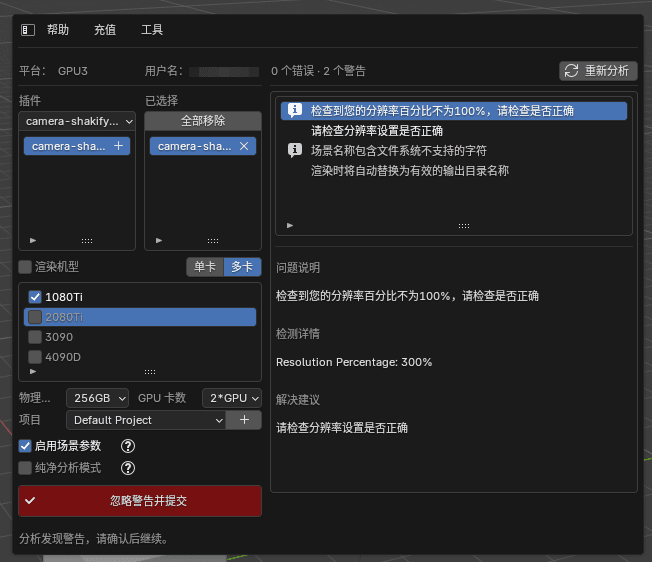Click info icon on scene name warning

click(295, 150)
